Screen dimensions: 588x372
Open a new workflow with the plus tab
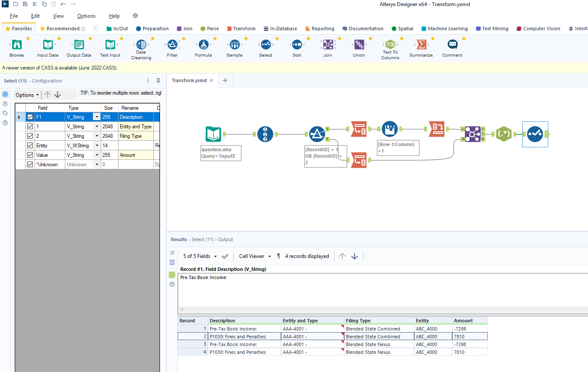point(225,80)
